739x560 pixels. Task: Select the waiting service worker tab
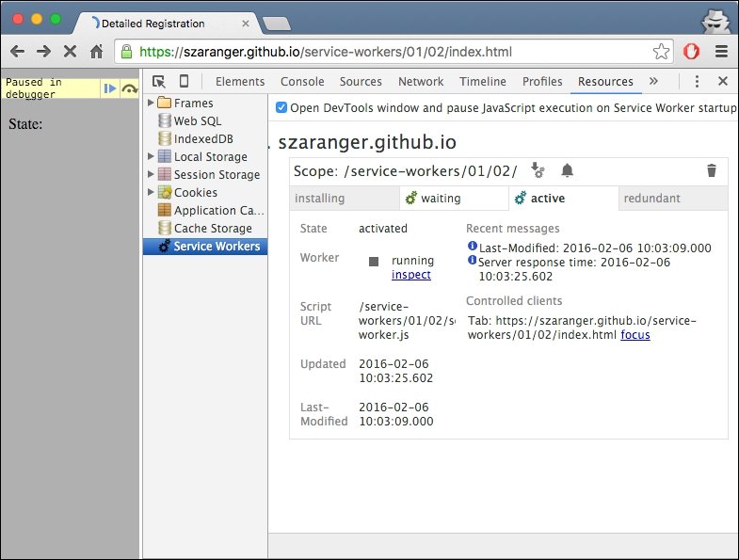[x=440, y=199]
